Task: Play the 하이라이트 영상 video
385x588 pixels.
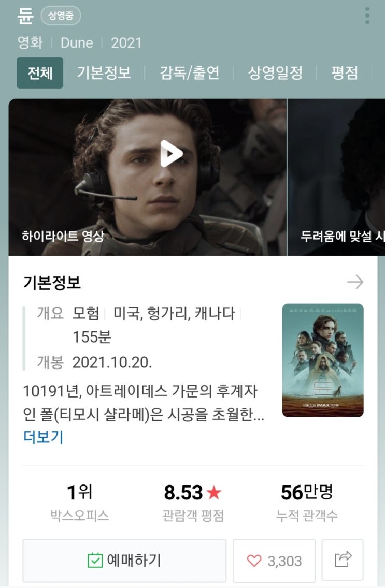Action: tap(172, 153)
